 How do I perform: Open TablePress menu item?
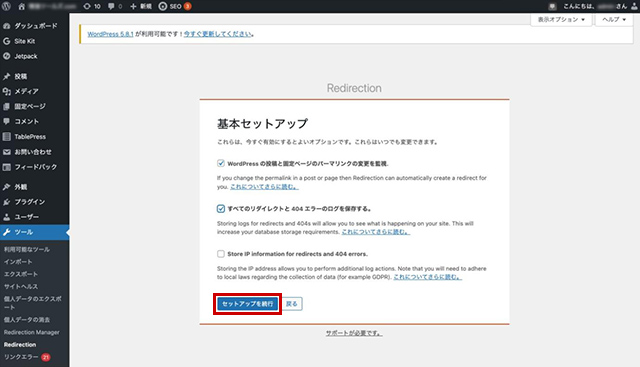tap(30, 137)
